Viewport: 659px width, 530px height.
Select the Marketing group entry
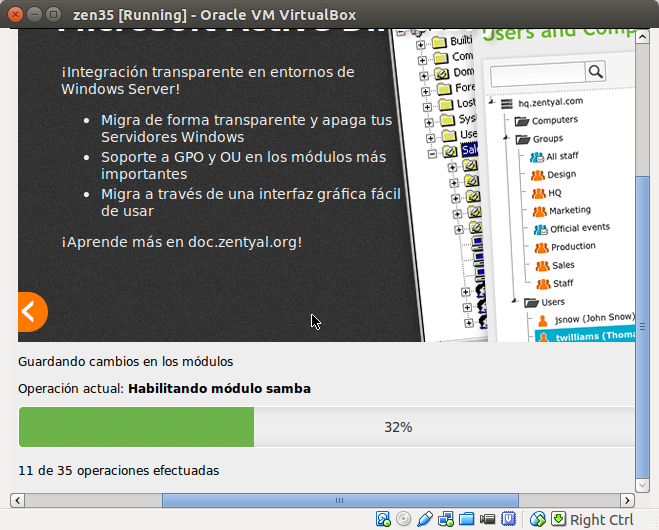(570, 211)
